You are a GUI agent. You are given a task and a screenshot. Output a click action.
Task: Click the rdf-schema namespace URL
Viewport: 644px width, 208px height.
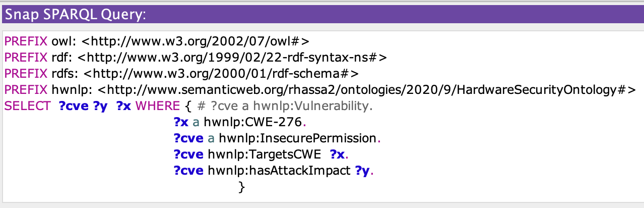[x=221, y=74]
